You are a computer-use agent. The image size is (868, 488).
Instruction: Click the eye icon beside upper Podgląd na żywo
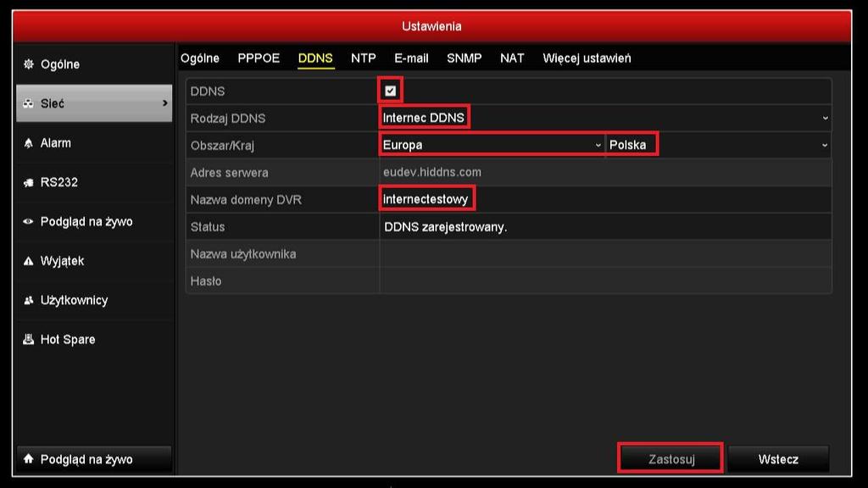[28, 222]
